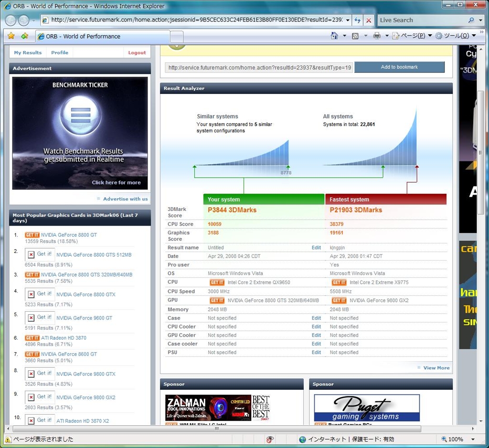489x448 pixels.
Task: Click the Add to Favorites icon
Action: [x=25, y=36]
